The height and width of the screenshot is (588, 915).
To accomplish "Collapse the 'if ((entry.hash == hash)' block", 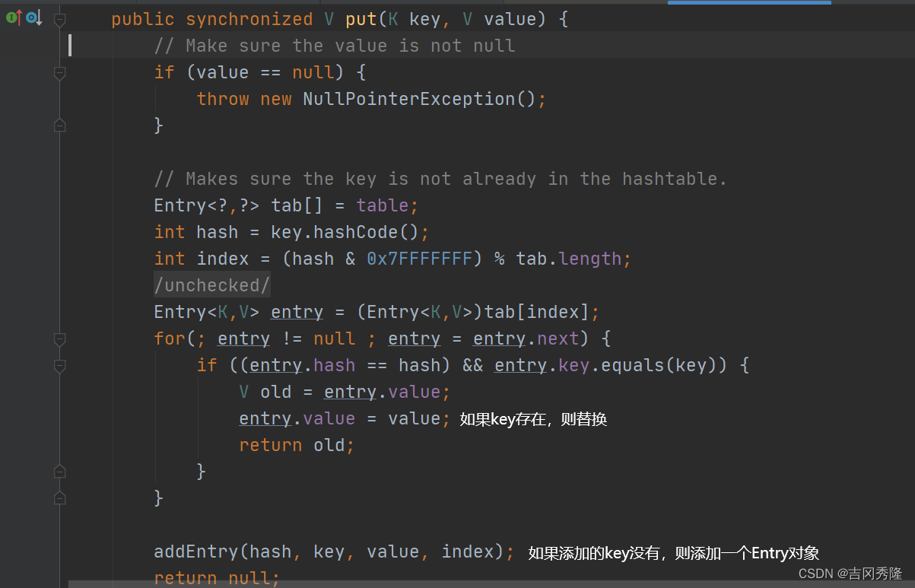I will pyautogui.click(x=59, y=365).
